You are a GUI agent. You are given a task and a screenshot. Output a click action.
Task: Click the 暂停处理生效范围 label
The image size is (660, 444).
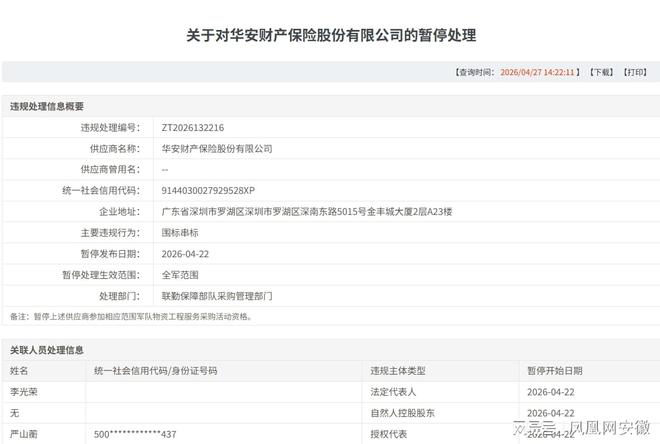point(101,275)
